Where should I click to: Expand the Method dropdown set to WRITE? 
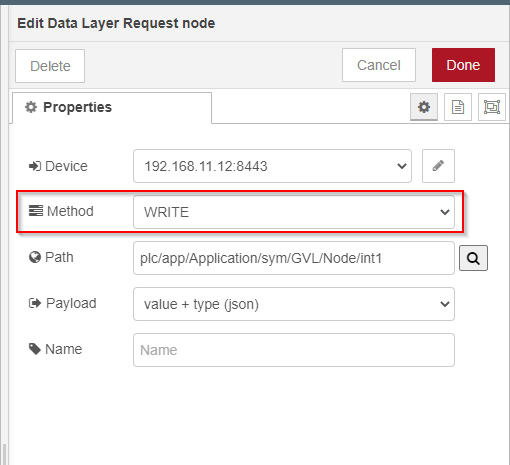[x=294, y=212]
